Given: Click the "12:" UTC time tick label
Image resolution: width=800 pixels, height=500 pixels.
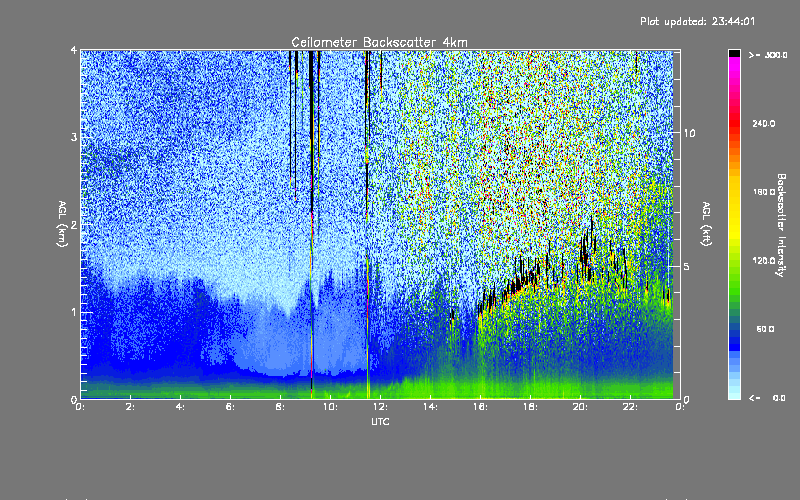Looking at the screenshot, I should (x=380, y=407).
